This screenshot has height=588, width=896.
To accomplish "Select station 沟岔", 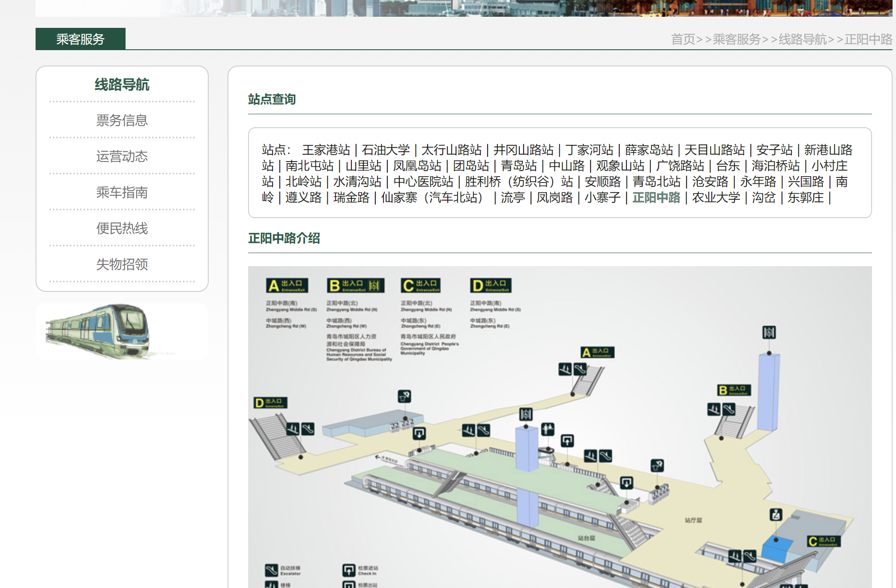I will [764, 198].
